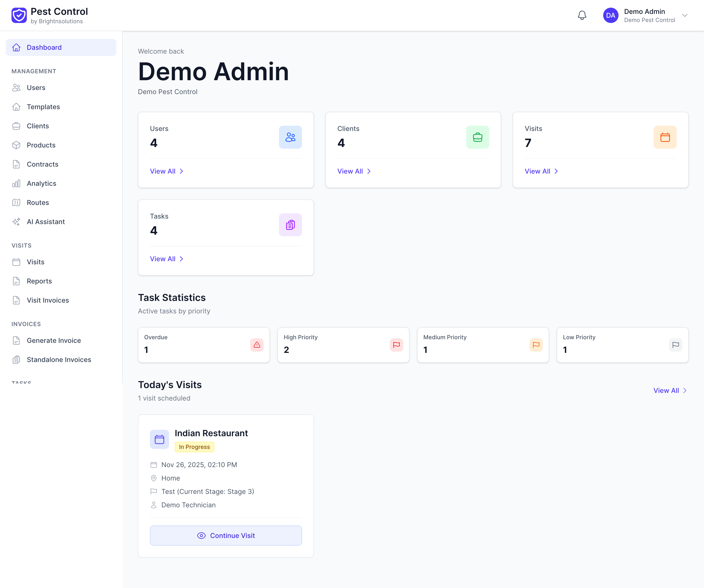Image resolution: width=704 pixels, height=588 pixels.
Task: Click the Pest Control shield logo
Action: (x=19, y=15)
